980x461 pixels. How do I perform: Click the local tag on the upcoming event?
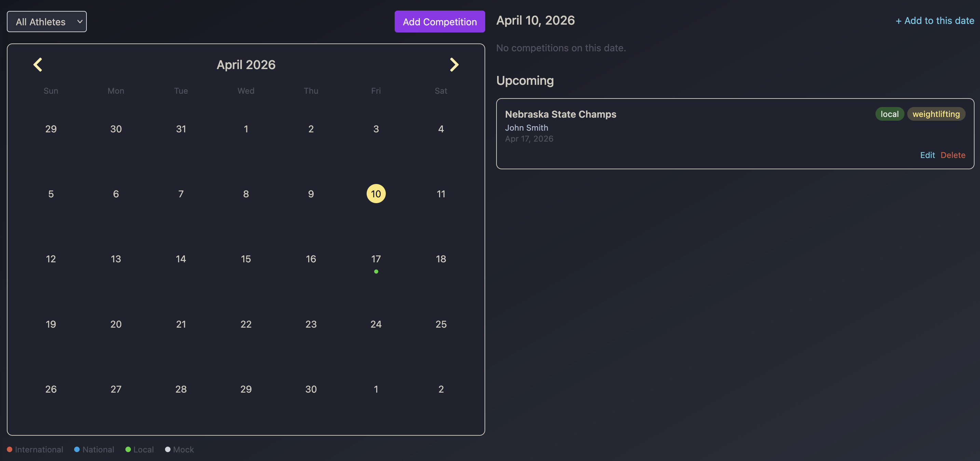point(889,114)
